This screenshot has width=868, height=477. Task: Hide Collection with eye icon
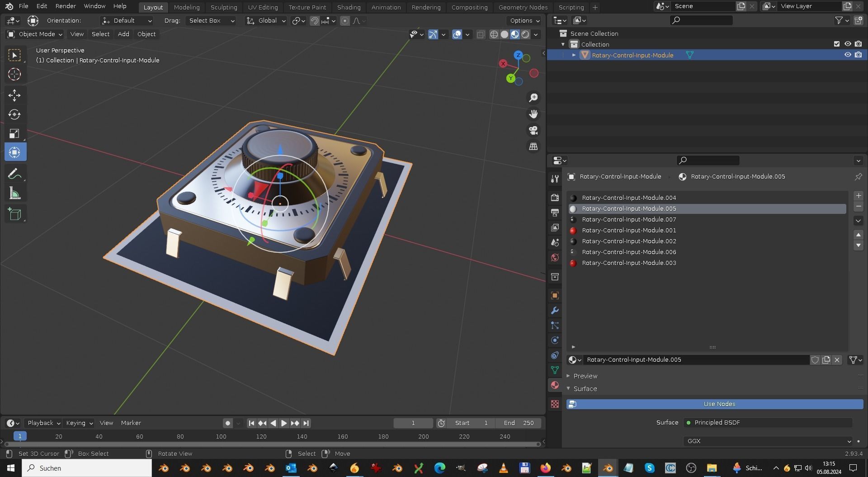click(848, 44)
